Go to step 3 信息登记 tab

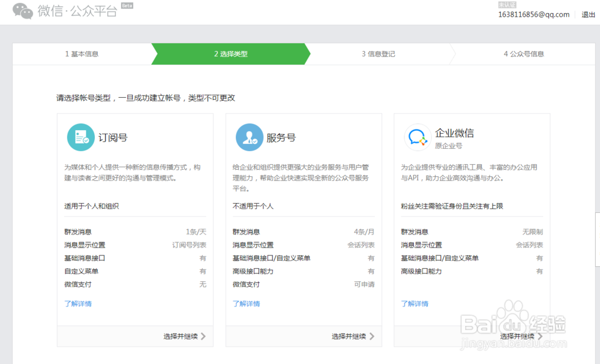click(x=378, y=54)
